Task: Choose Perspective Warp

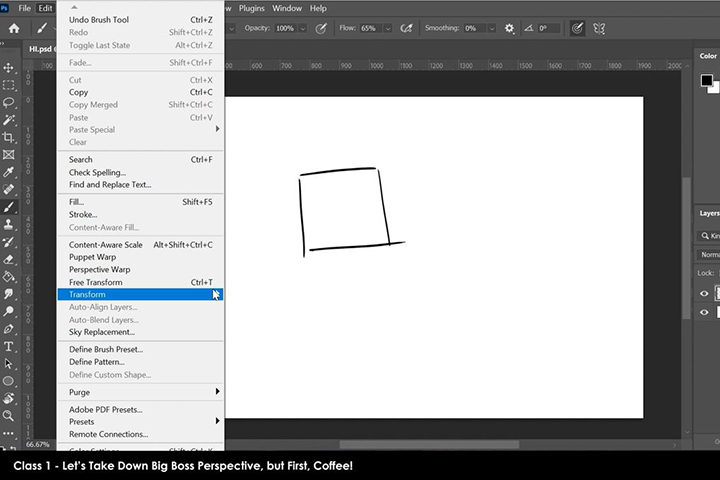Action: (140, 270)
